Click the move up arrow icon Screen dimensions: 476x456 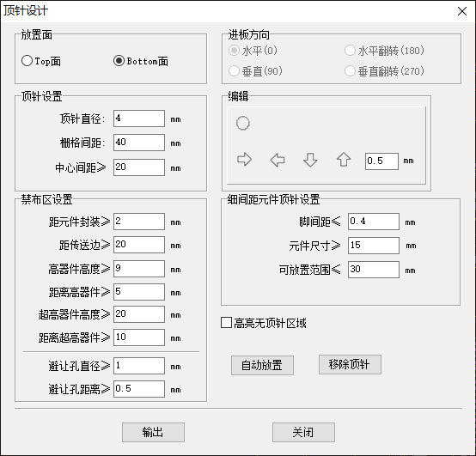[x=344, y=159]
